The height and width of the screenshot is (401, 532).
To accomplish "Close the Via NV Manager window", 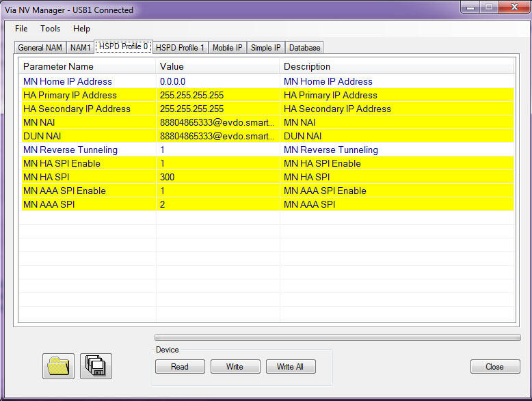I will pyautogui.click(x=514, y=7).
